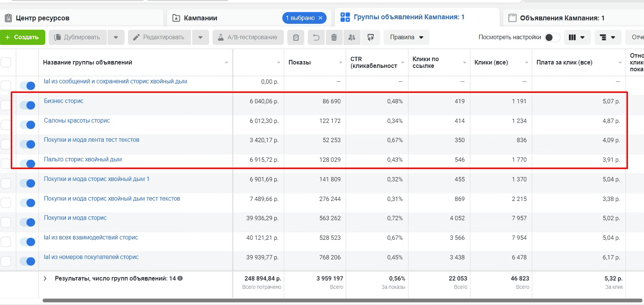Image resolution: width=644 pixels, height=305 pixels.
Task: Click the Редактировать button
Action: [159, 37]
